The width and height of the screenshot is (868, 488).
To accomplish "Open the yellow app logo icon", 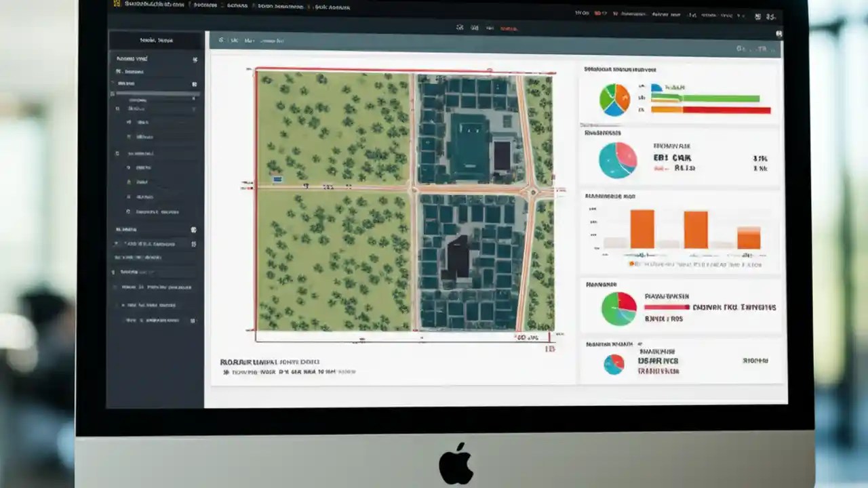I will tap(117, 5).
